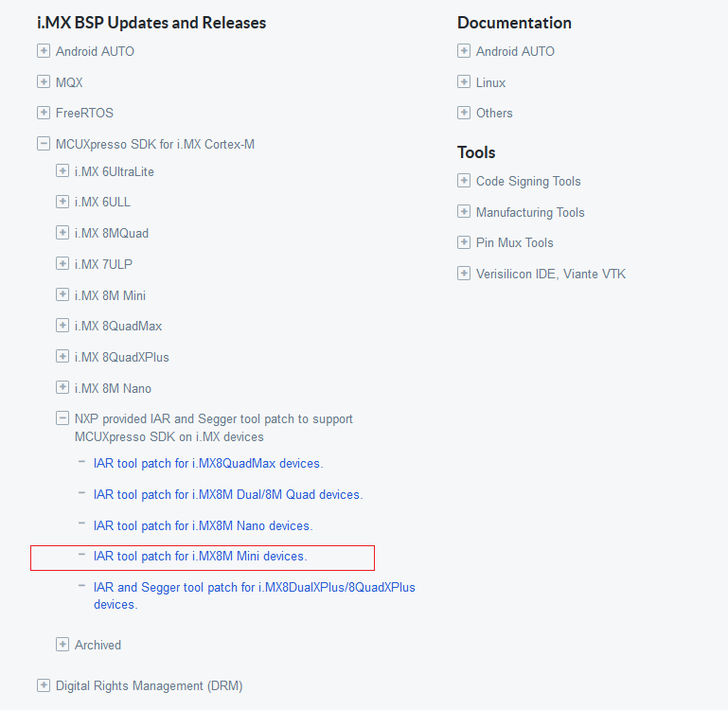Expand the i.MX 8M Mini node
The height and width of the screenshot is (710, 728).
(62, 295)
